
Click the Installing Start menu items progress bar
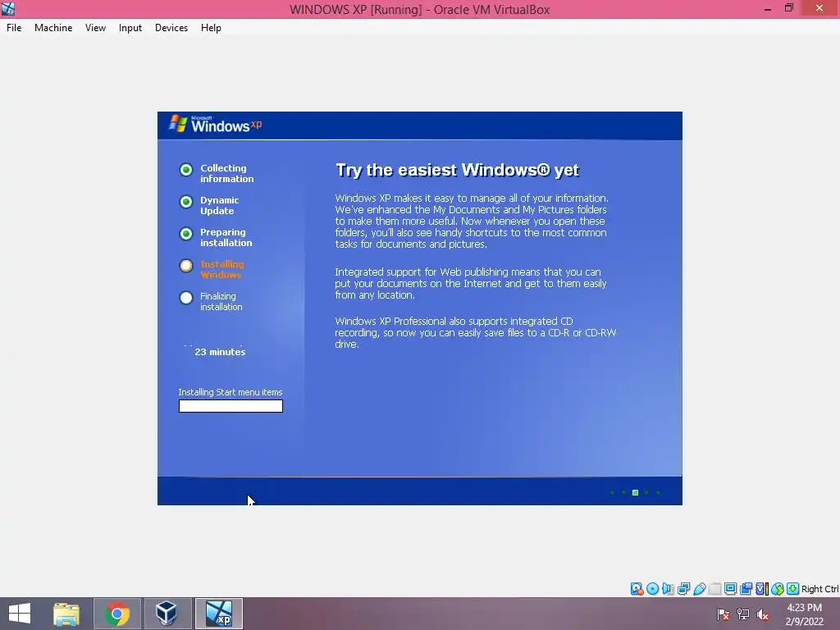pyautogui.click(x=231, y=406)
